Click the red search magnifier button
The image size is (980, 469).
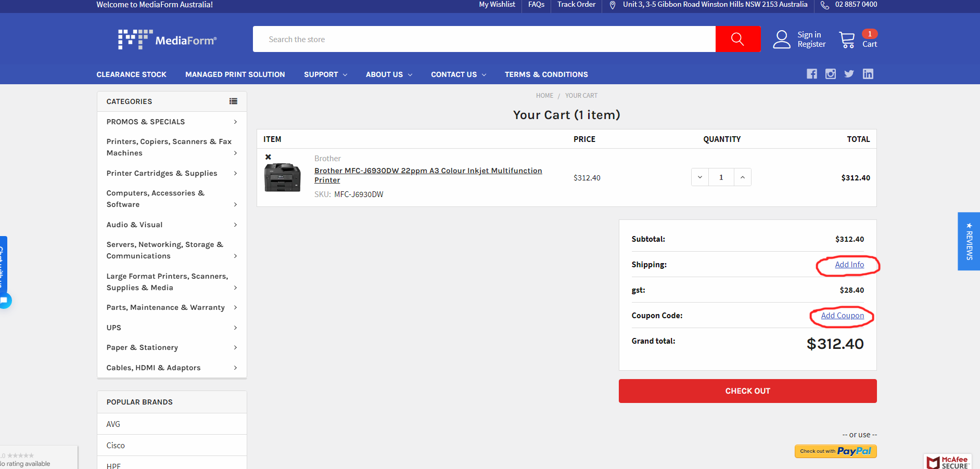pos(737,39)
